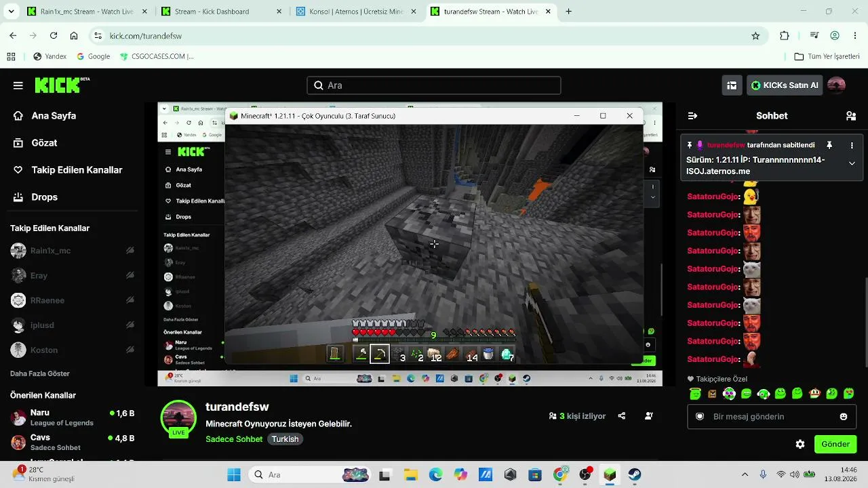The width and height of the screenshot is (868, 488).
Task: Type in the Bir mesaj gönderin field
Action: [x=772, y=417]
